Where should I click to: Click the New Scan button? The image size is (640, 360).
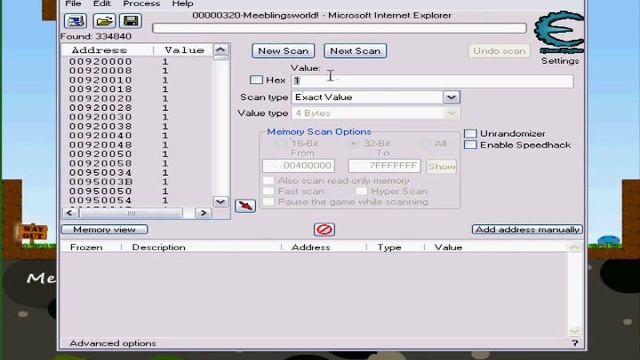(x=283, y=51)
